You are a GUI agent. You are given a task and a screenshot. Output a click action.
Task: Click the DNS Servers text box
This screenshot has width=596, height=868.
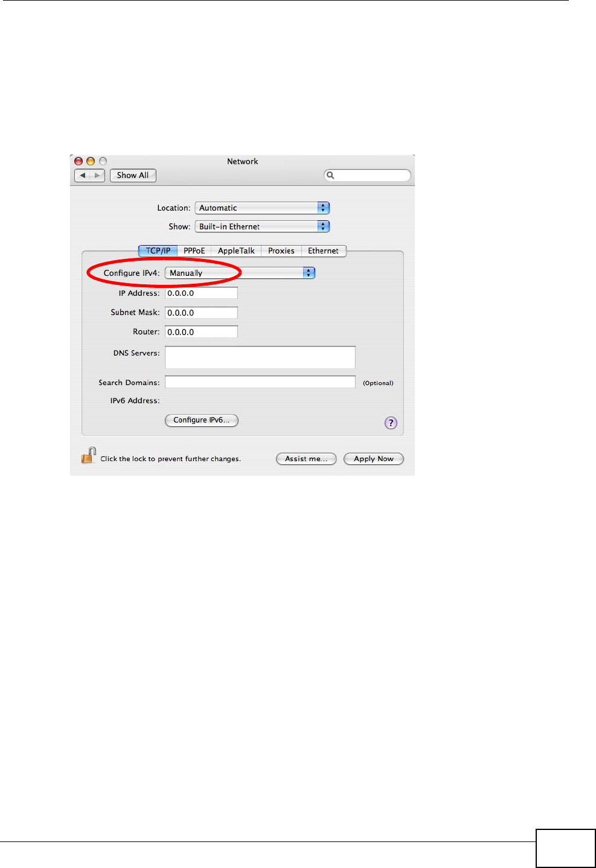coord(260,357)
